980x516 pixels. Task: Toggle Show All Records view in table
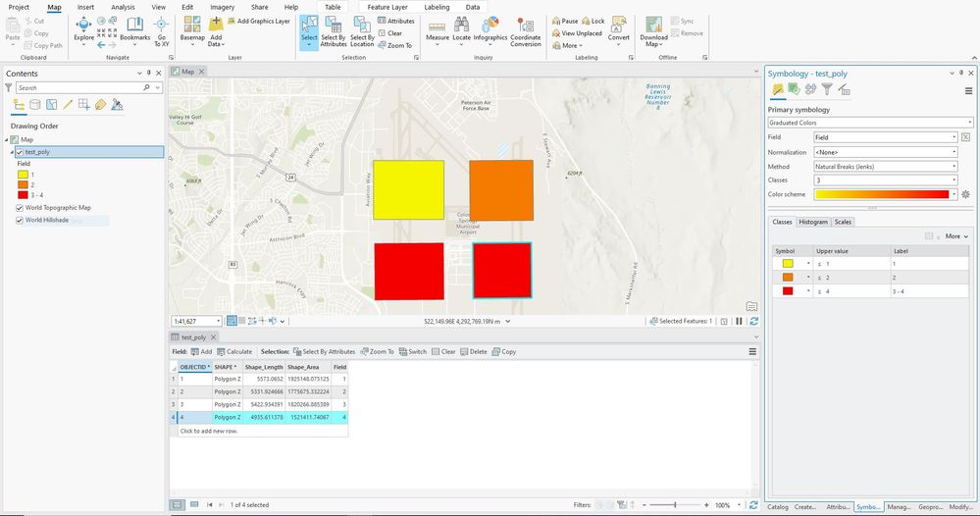pyautogui.click(x=178, y=505)
